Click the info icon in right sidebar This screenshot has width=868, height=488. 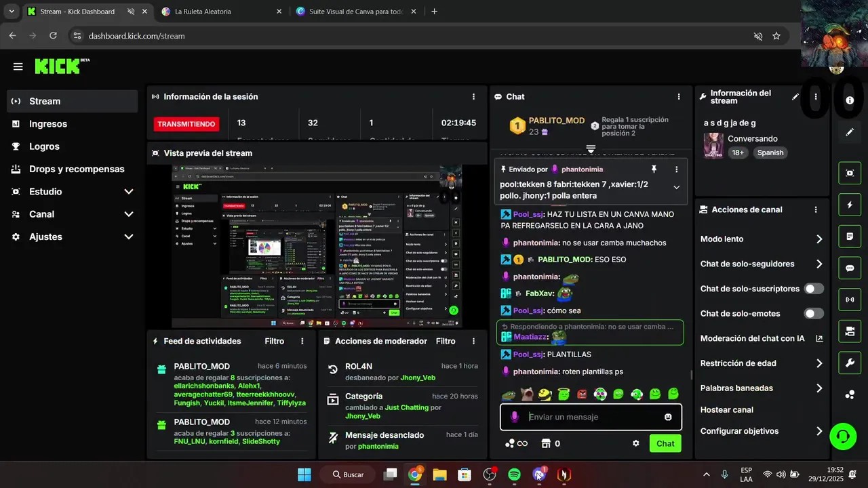850,100
